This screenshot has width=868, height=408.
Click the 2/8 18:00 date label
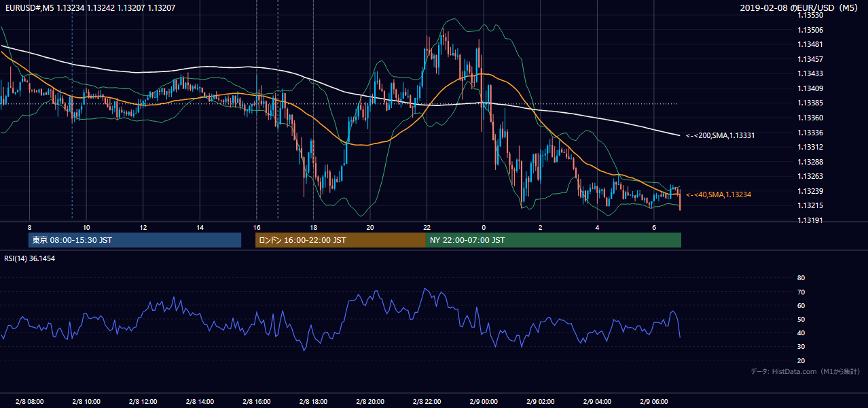(313, 402)
